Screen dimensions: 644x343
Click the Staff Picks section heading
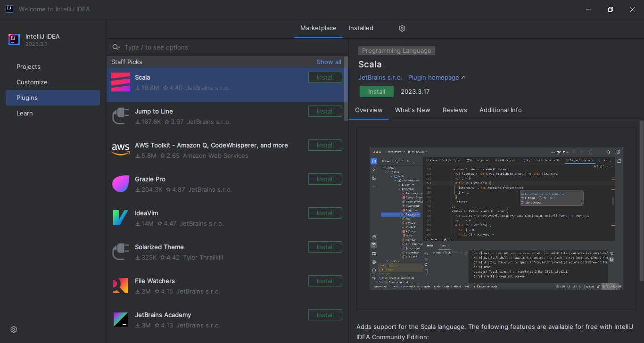click(127, 62)
